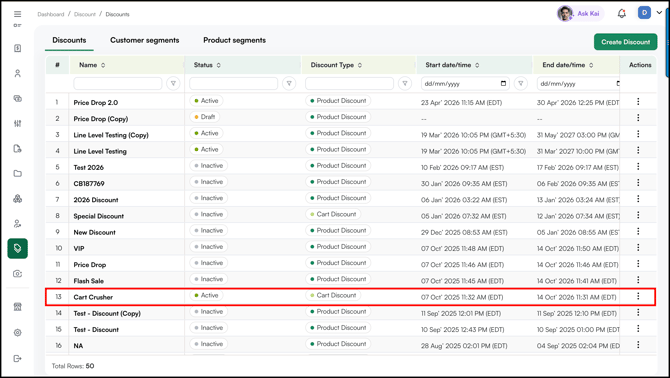Click the notification bell icon

[622, 14]
